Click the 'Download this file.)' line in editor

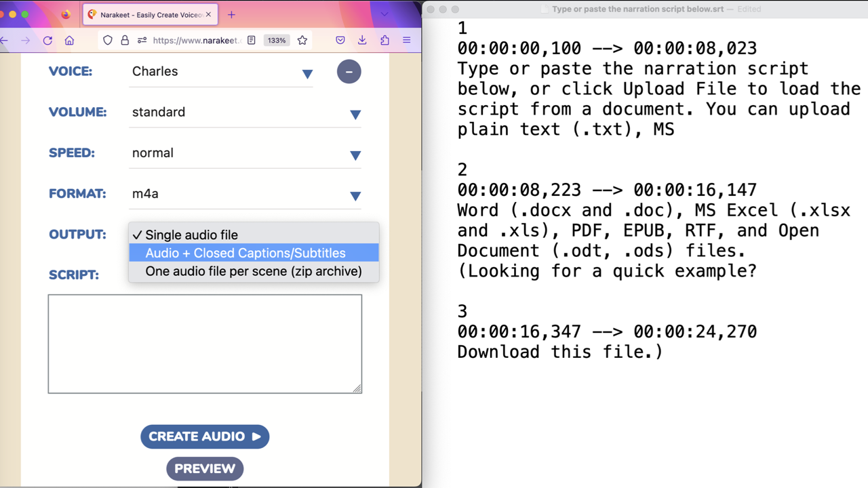tap(560, 352)
